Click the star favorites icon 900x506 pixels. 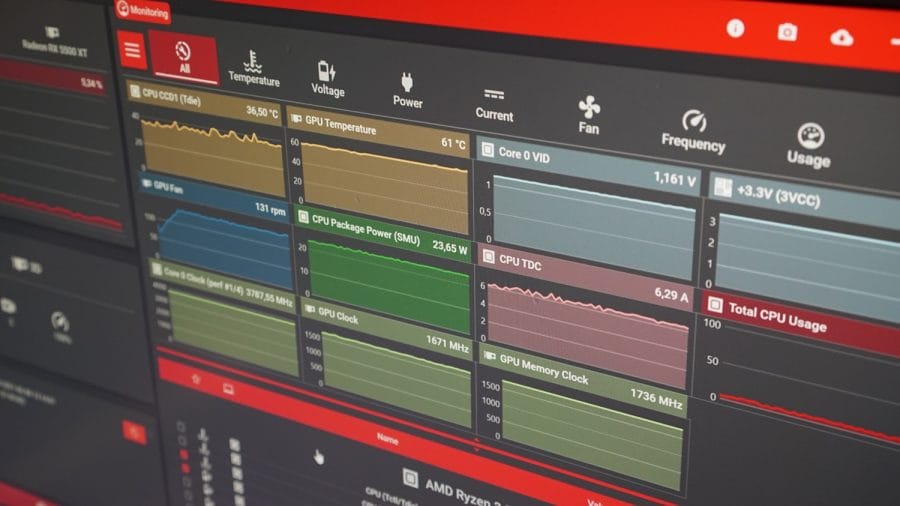click(196, 380)
